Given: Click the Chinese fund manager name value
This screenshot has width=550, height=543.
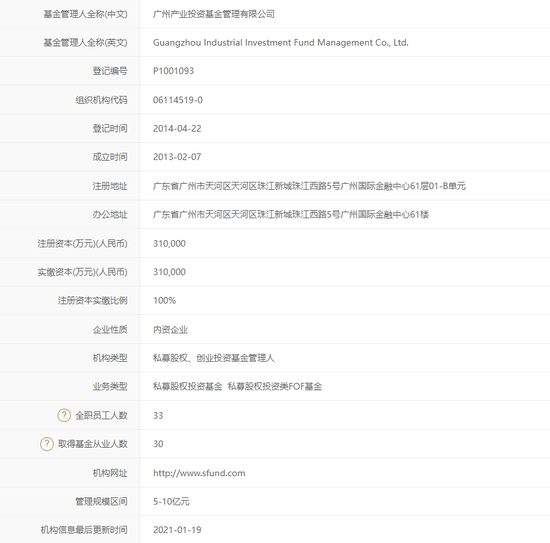Looking at the screenshot, I should tap(214, 14).
